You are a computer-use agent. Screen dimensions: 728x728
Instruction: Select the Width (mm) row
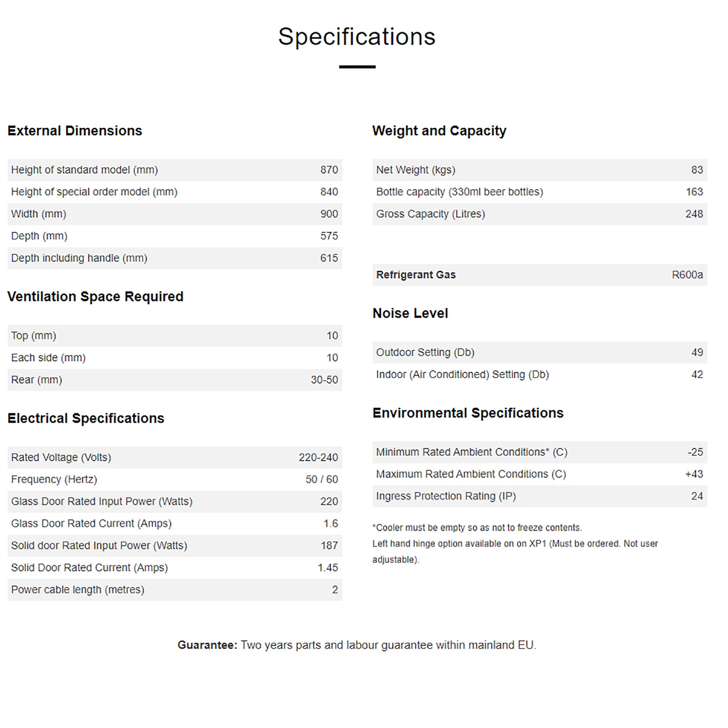point(175,214)
